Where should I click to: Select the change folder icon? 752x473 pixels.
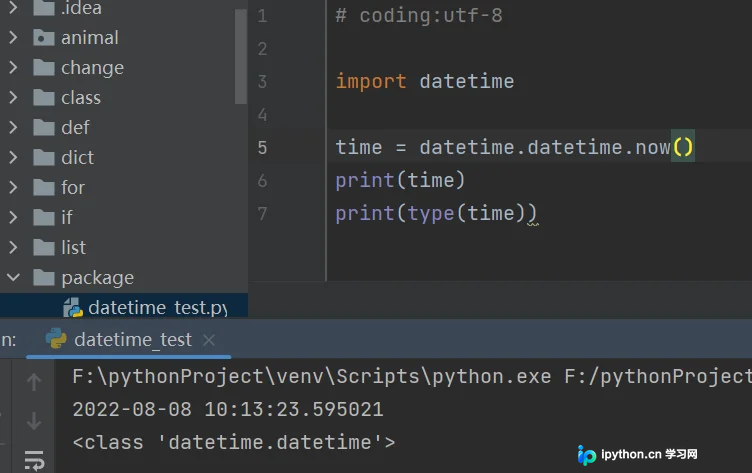pyautogui.click(x=44, y=68)
